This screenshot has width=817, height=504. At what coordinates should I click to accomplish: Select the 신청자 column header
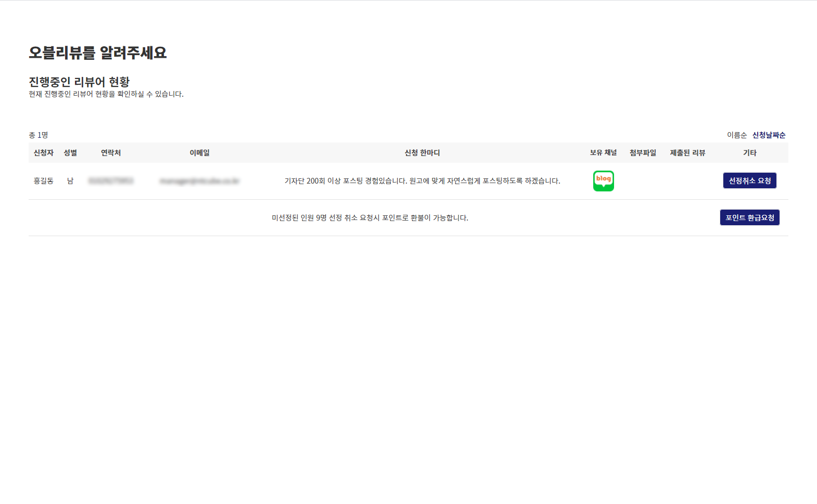point(44,153)
